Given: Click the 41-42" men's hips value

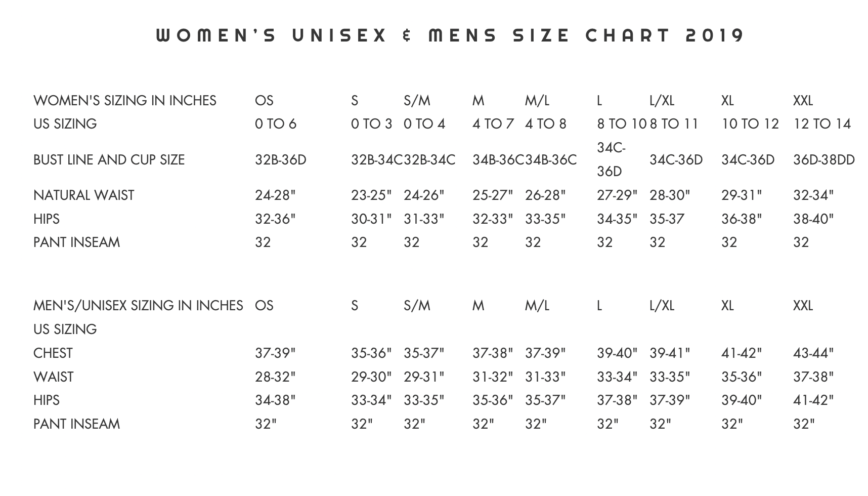Looking at the screenshot, I should [x=813, y=400].
